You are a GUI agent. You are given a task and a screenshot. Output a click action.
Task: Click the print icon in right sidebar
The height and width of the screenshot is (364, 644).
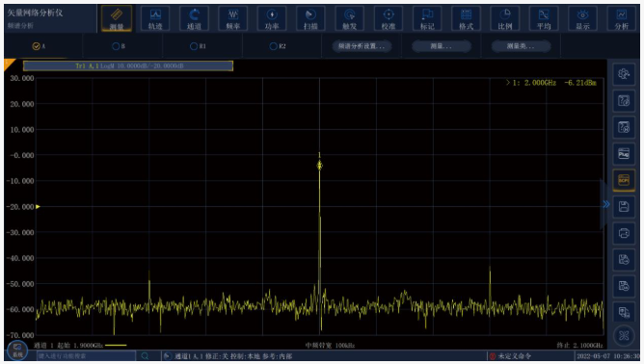click(624, 233)
